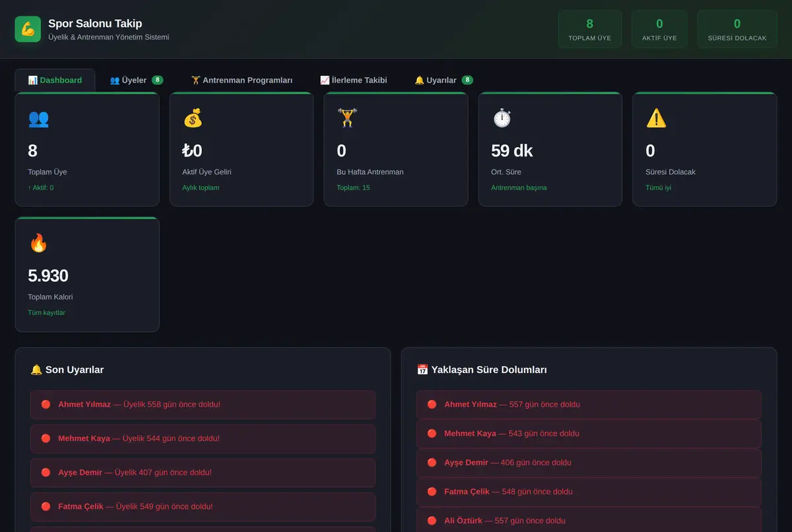This screenshot has height=532, width=792.
Task: Click the 59 dk average duration value
Action: coord(512,151)
